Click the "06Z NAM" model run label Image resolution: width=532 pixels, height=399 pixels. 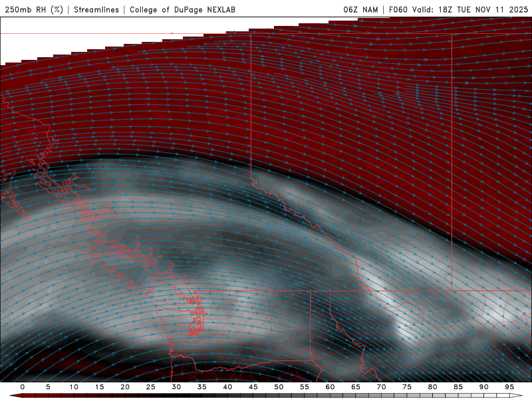(x=360, y=9)
